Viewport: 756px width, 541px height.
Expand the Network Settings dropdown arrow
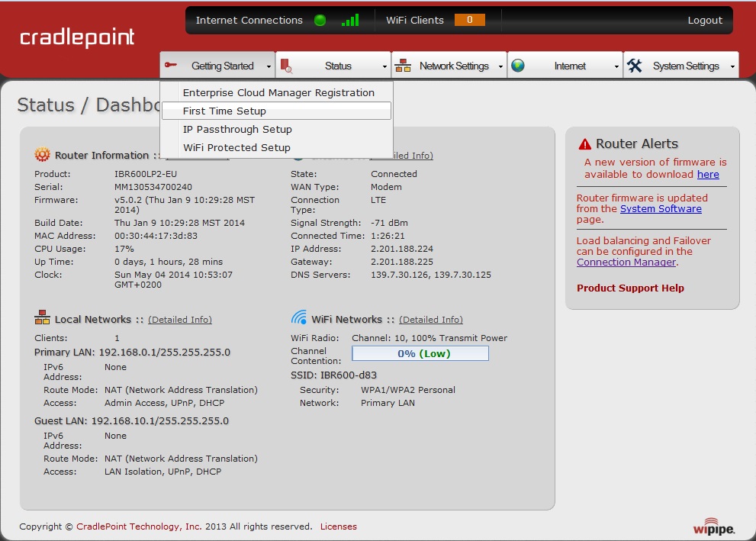[500, 67]
